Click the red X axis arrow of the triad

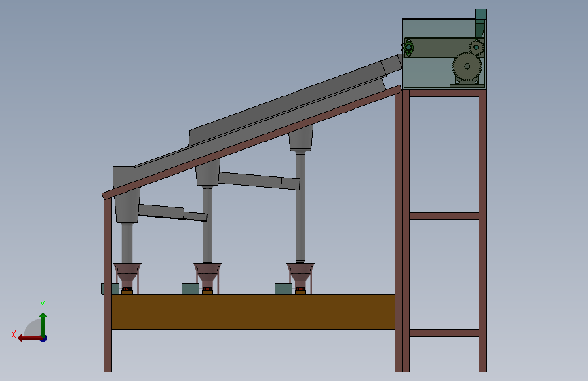point(30,338)
